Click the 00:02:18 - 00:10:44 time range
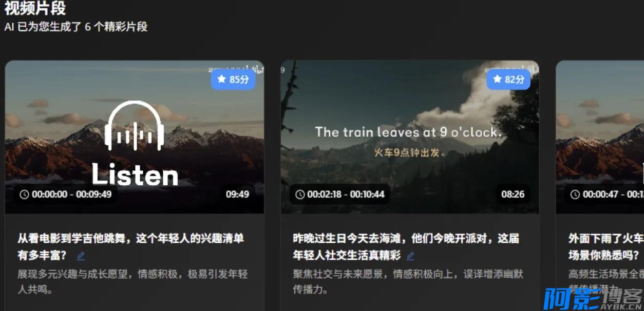 pyautogui.click(x=346, y=194)
